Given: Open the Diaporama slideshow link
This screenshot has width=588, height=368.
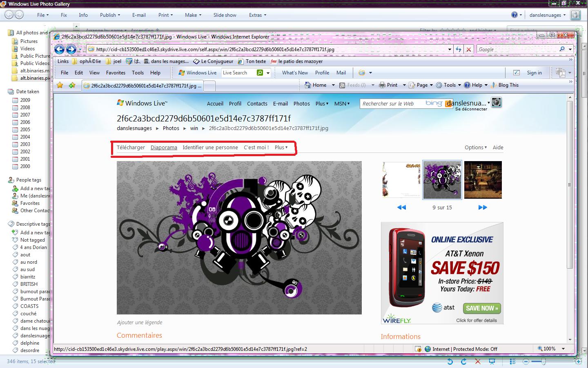Looking at the screenshot, I should click(164, 148).
